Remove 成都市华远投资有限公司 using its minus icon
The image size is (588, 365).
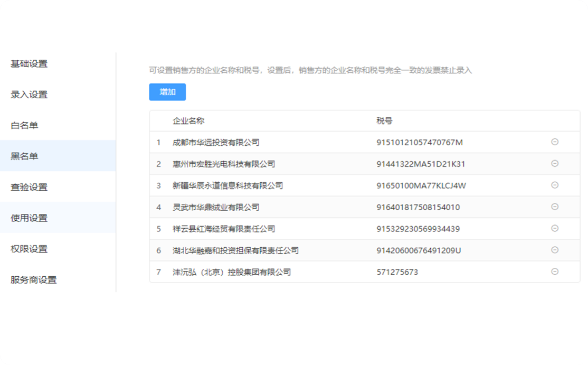[x=555, y=142]
